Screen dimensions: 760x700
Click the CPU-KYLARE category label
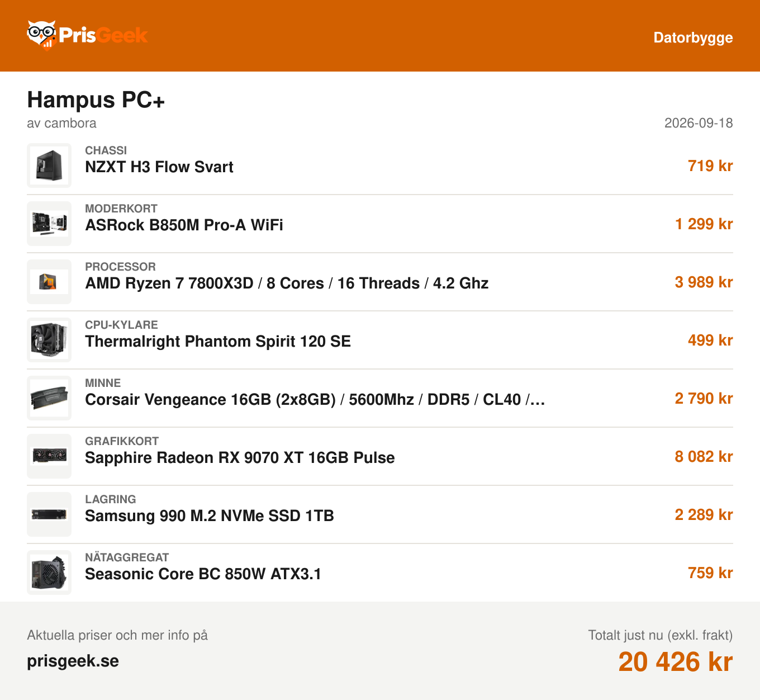click(121, 325)
